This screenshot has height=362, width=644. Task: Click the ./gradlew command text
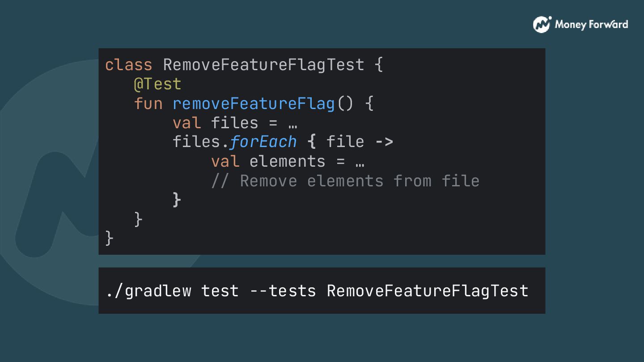click(x=148, y=291)
